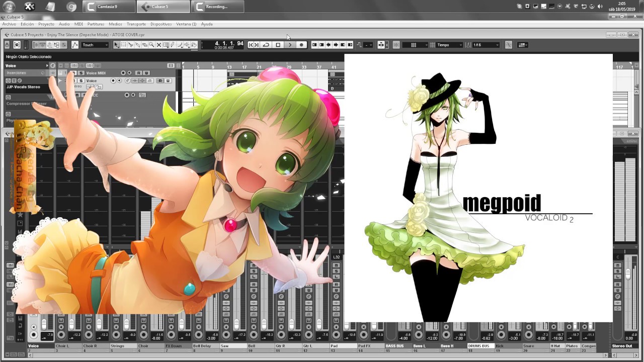Select the Draw pencil tool
The image size is (644, 362).
point(173,45)
